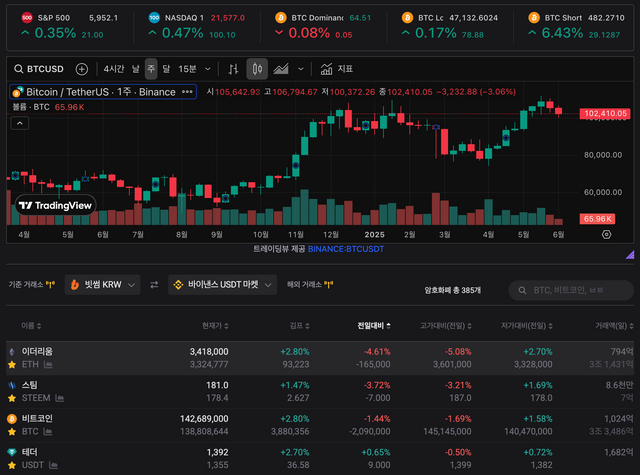This screenshot has width=640, height=475.
Task: Sort table by 전일대비 column
Action: pos(374,326)
